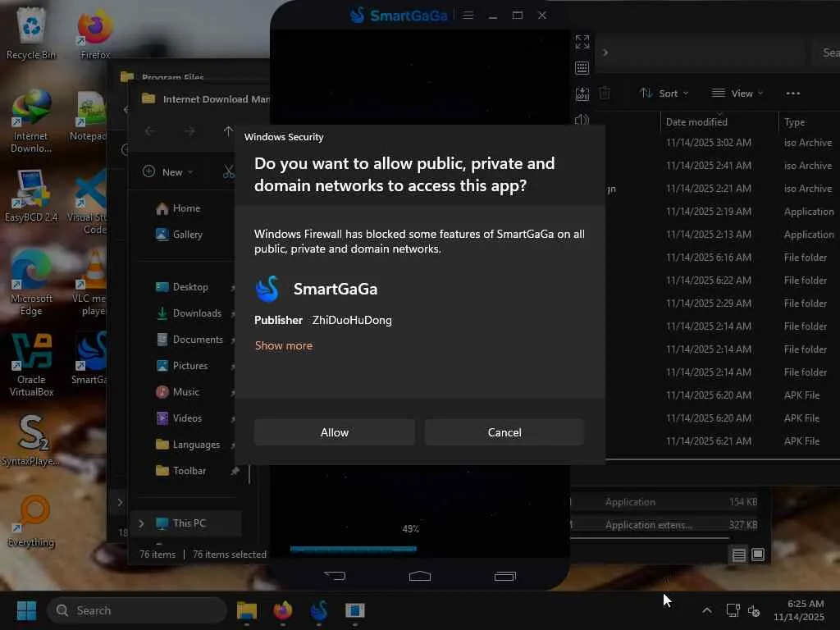
Task: Open Downloads in Explorer quick access
Action: tap(189, 313)
